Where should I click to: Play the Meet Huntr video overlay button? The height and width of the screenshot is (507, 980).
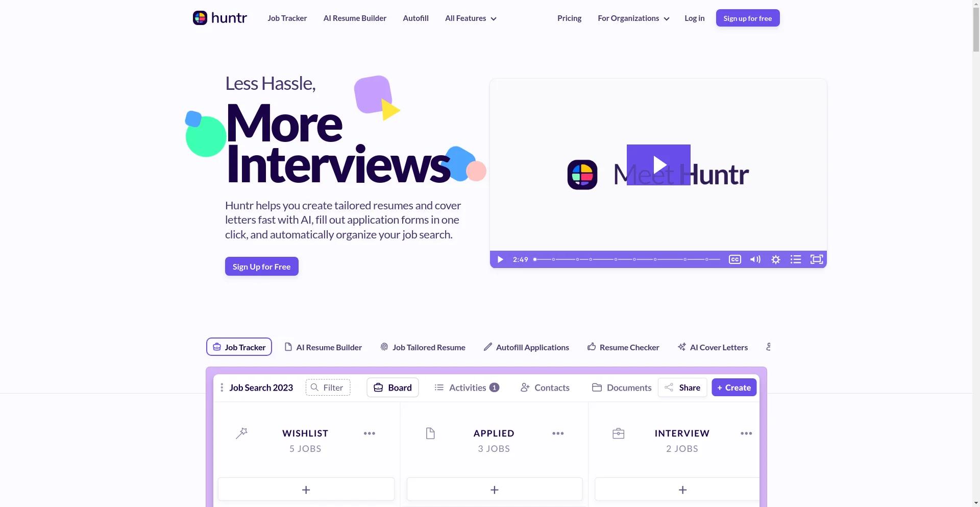pos(658,165)
